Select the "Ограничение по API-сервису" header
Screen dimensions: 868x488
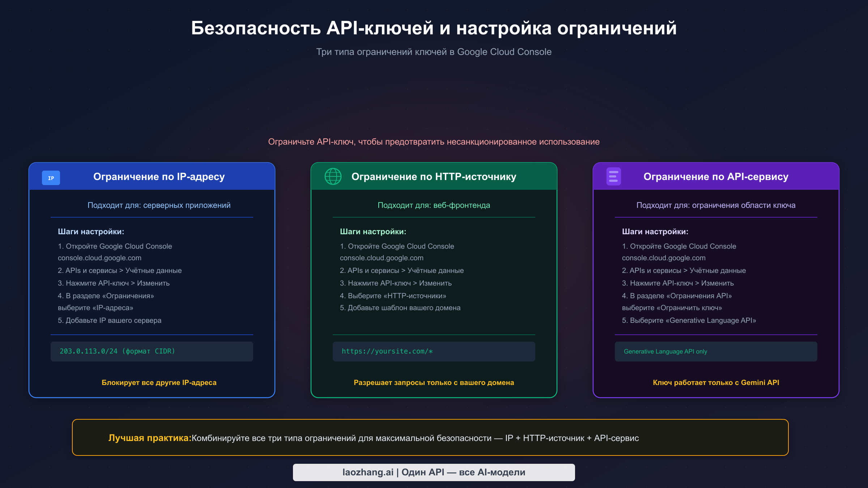[x=716, y=177]
